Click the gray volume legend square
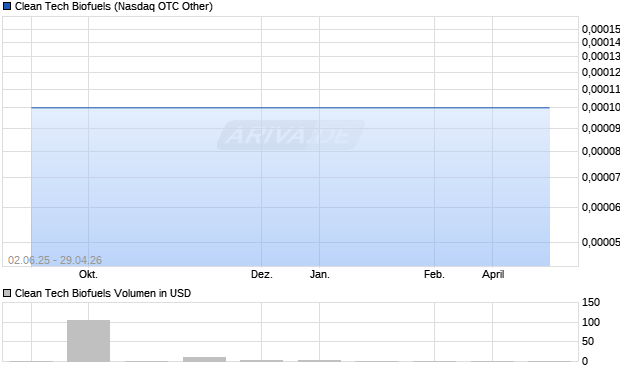 pyautogui.click(x=7, y=293)
